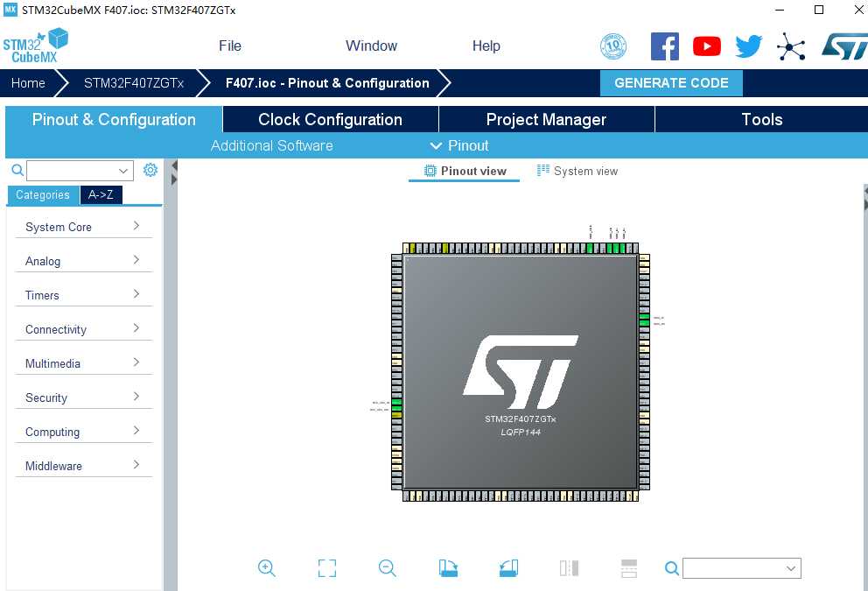Switch to Project Manager tab
The height and width of the screenshot is (591, 868).
[x=546, y=120]
